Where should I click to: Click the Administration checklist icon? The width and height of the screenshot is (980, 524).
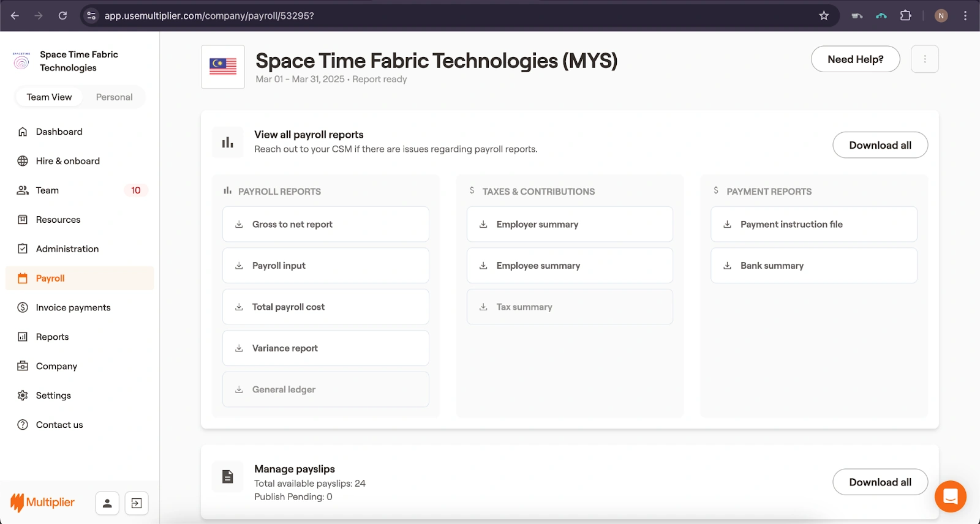(23, 249)
